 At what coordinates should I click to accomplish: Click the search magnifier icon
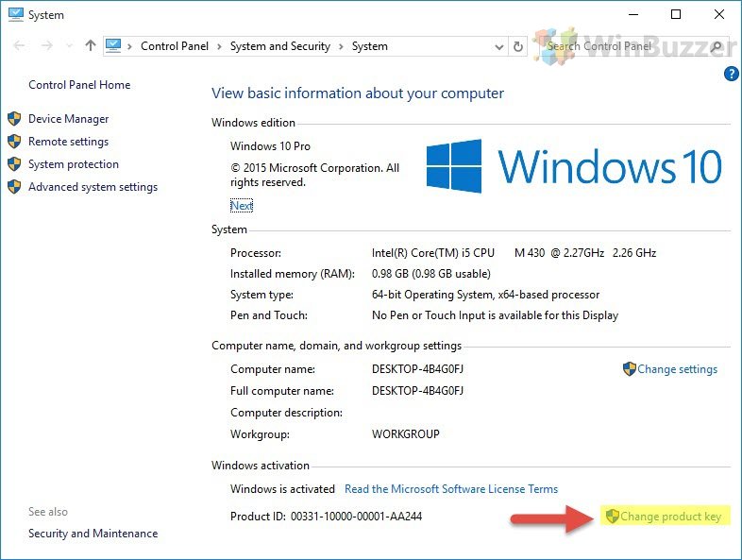[716, 46]
